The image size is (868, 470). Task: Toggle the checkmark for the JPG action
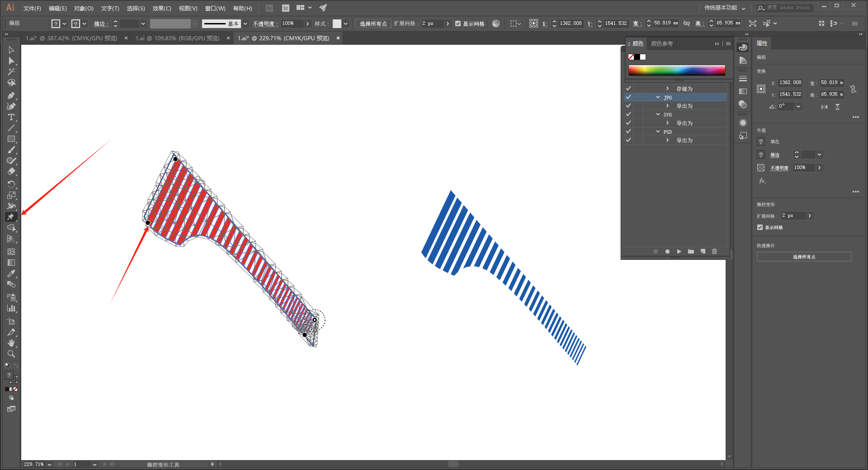[x=628, y=97]
